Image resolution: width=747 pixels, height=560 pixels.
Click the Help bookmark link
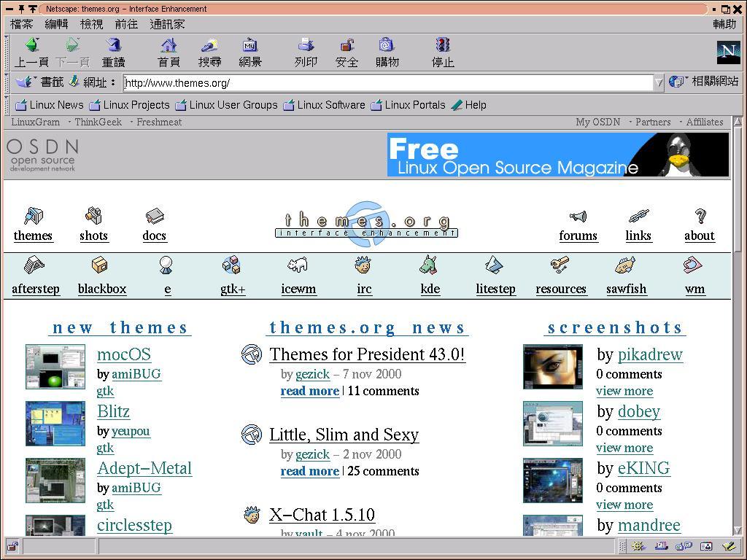(x=469, y=105)
